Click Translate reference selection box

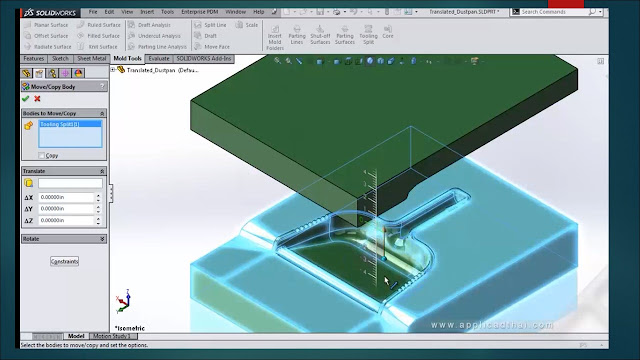(x=70, y=183)
